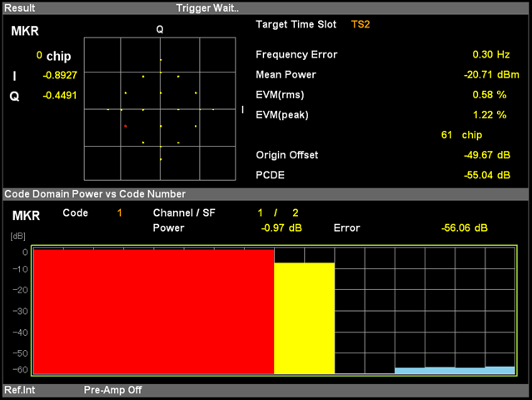The width and height of the screenshot is (532, 400).
Task: Select the '61 chip' peak position value
Action: pos(461,135)
